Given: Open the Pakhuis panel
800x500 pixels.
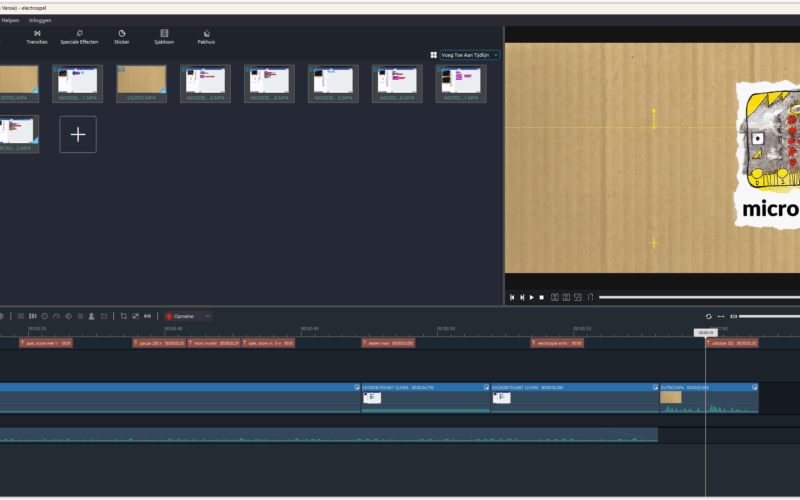Looking at the screenshot, I should (206, 37).
